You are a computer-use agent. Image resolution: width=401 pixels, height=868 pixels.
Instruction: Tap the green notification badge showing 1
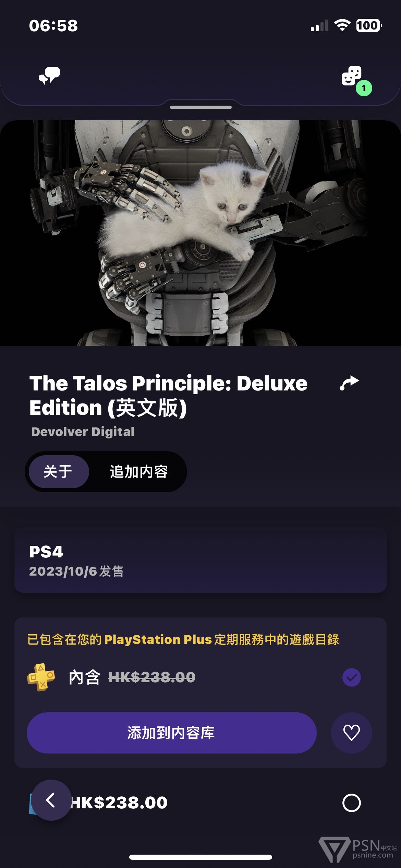tap(364, 88)
